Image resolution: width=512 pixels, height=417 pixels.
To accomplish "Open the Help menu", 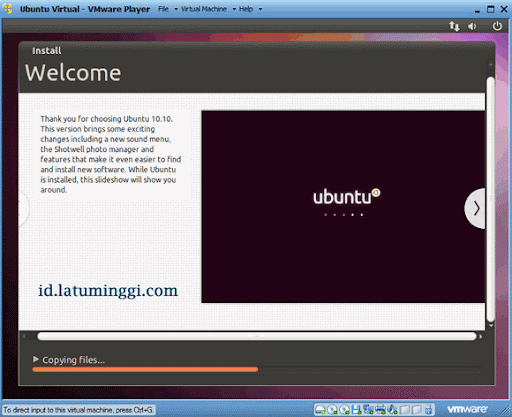I will [246, 9].
